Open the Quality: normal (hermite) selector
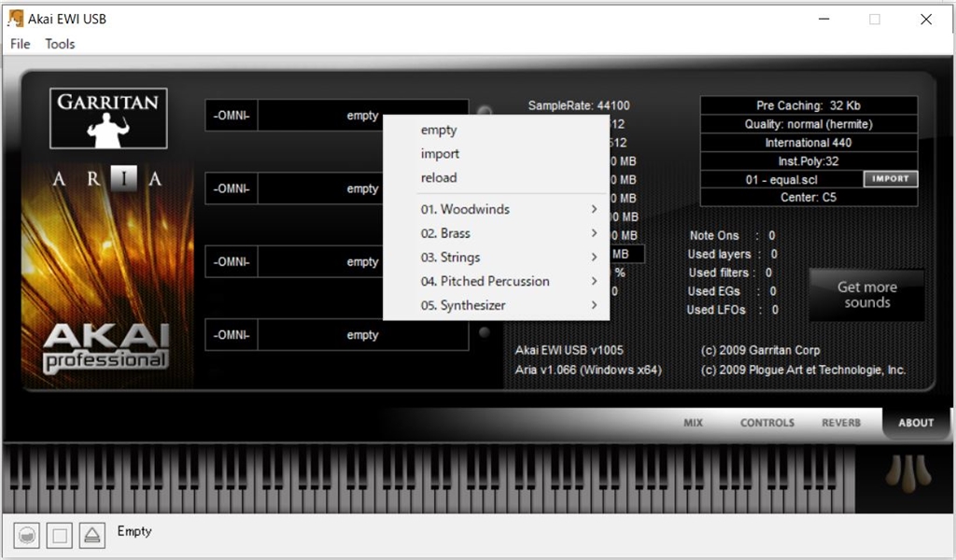 coord(808,124)
